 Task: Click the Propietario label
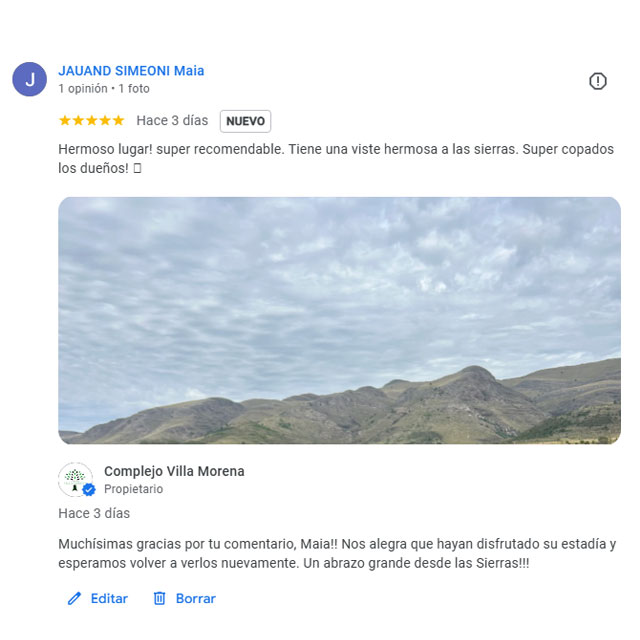[133, 489]
